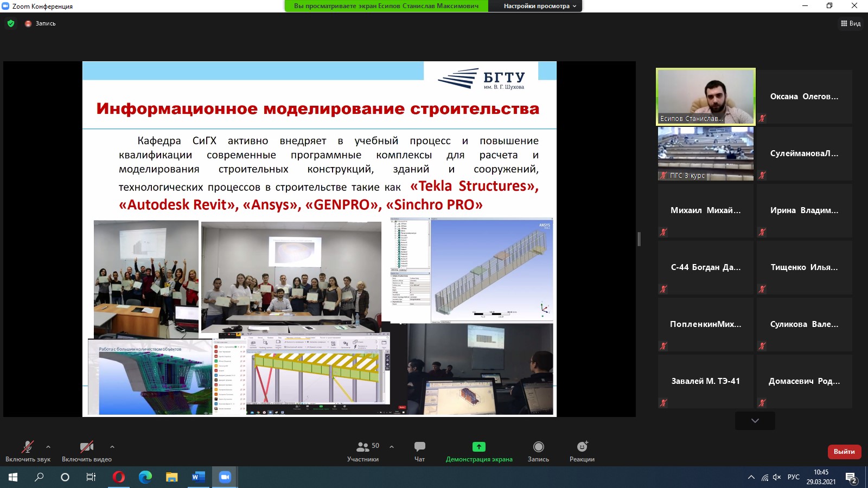Viewport: 868px width, 488px height.
Task: Open the Чат chat panel
Action: pos(420,451)
